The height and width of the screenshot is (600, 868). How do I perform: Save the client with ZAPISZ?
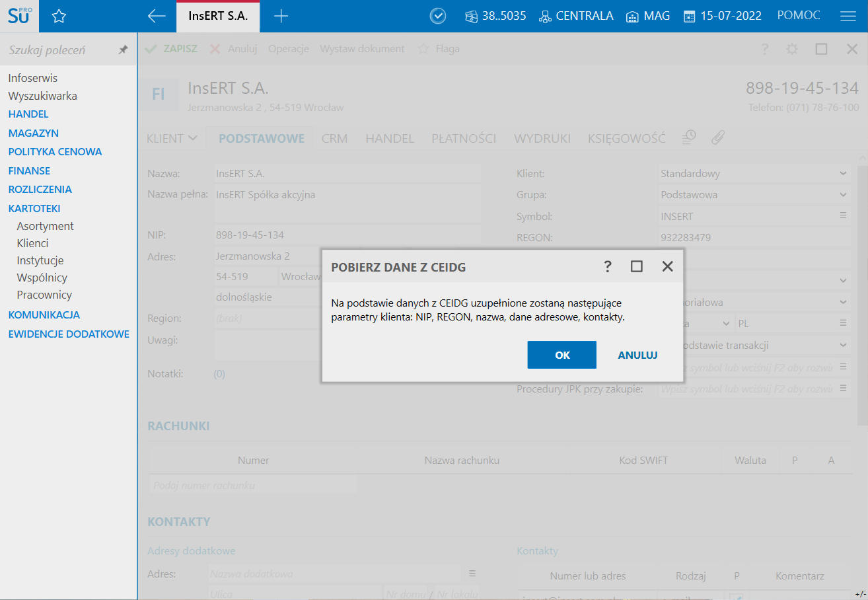(171, 49)
